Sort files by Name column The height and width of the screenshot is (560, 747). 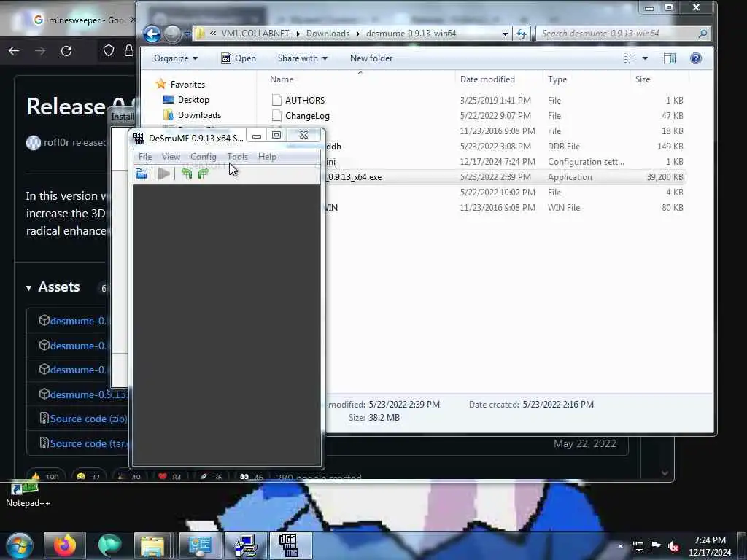282,79
